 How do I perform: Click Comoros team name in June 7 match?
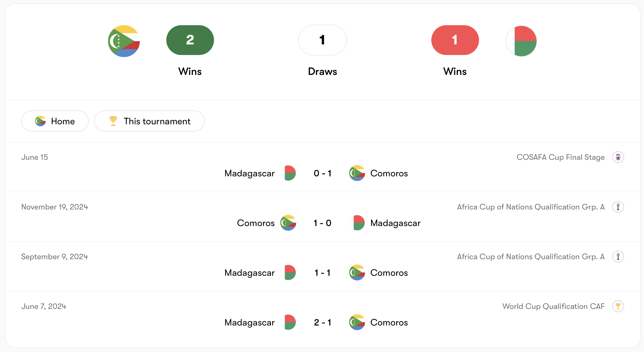click(389, 323)
